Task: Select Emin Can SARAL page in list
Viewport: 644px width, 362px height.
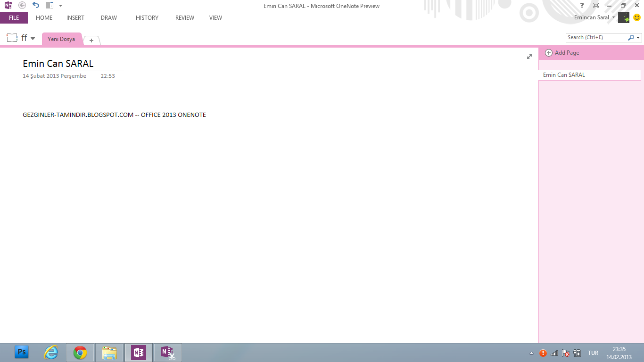Action: coord(590,75)
